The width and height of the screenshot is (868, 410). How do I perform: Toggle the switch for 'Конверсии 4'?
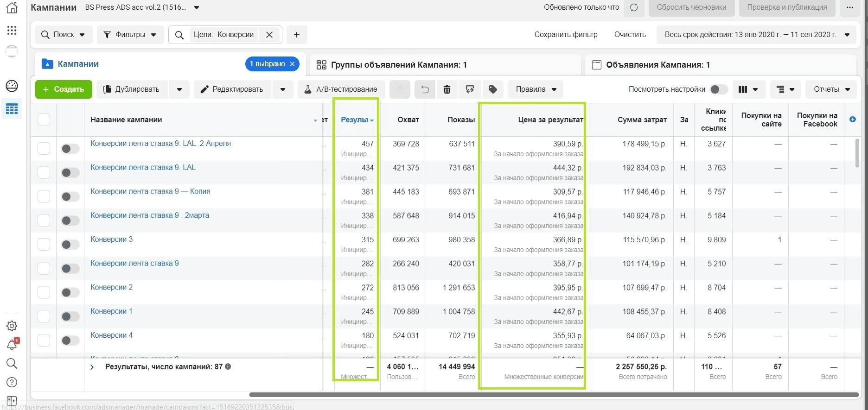point(70,341)
